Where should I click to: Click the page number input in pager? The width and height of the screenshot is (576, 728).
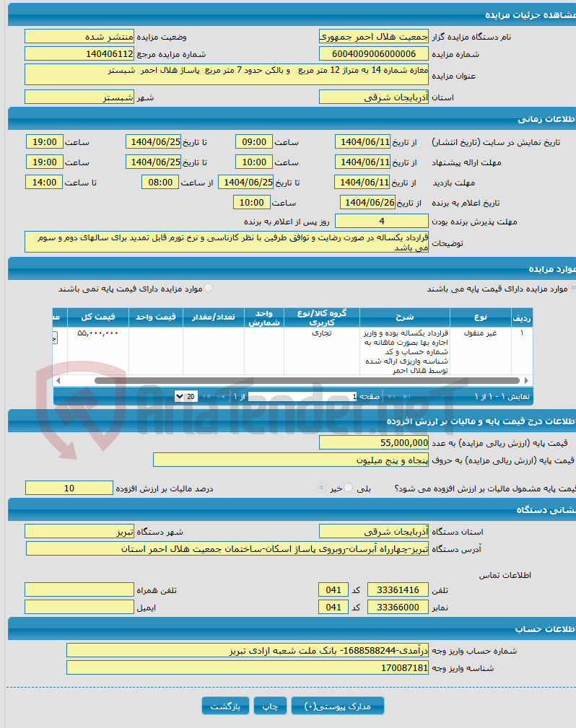(x=302, y=397)
